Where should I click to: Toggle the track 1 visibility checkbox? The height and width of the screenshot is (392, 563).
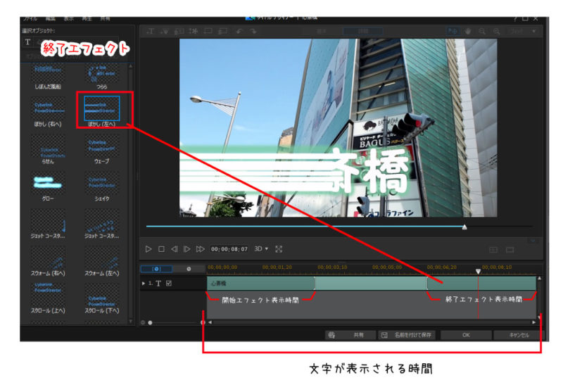(169, 284)
